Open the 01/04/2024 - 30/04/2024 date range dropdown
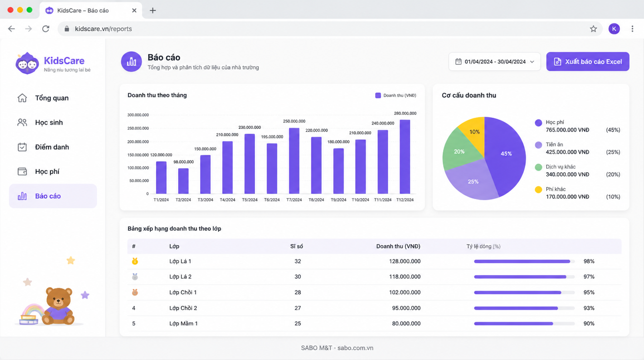The width and height of the screenshot is (644, 360). coord(494,62)
